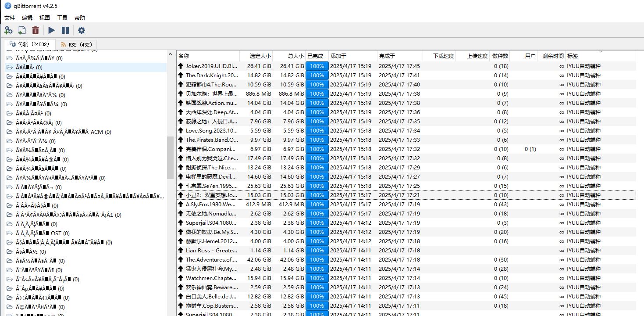Click folder icon of the OST category
644x316 pixels.
[9, 233]
